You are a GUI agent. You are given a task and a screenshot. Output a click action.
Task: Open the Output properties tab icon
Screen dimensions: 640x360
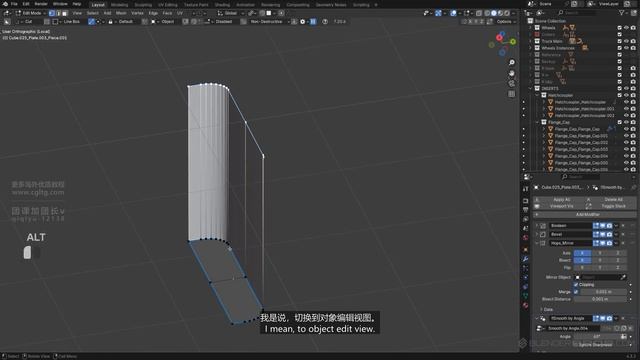pos(526,210)
